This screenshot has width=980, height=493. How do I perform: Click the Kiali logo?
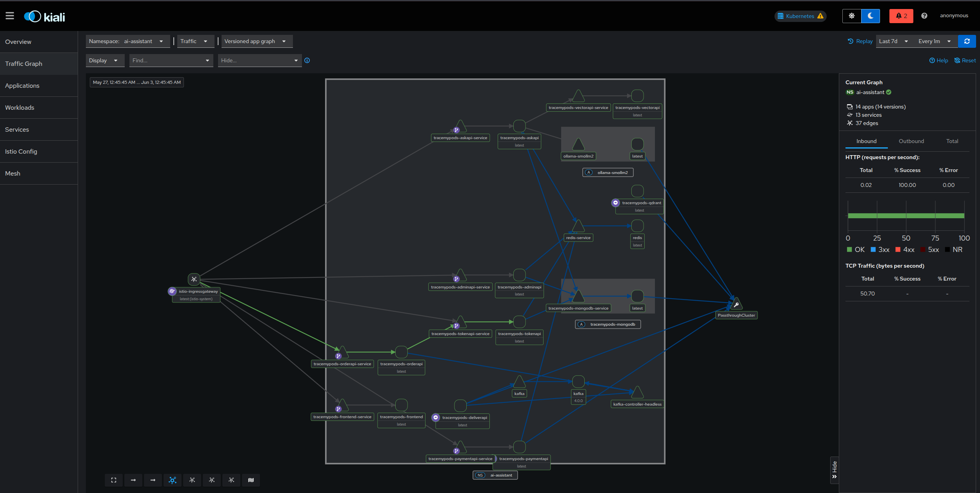point(44,16)
